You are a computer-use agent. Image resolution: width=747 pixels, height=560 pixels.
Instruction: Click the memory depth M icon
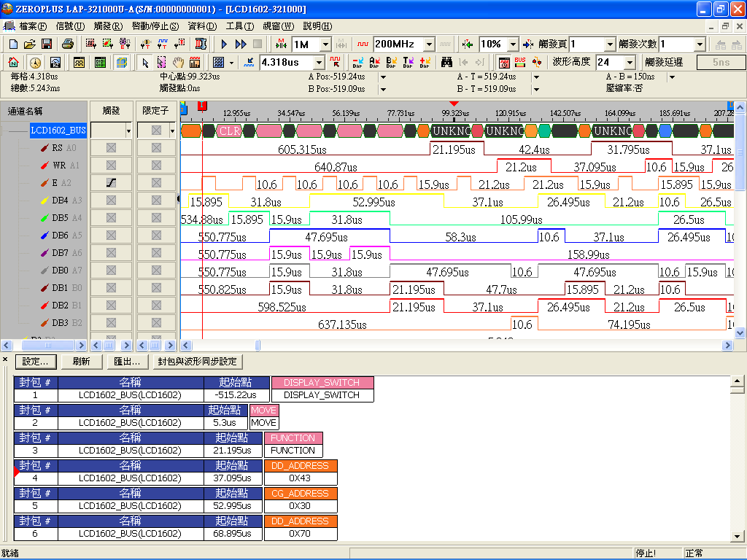[281, 44]
